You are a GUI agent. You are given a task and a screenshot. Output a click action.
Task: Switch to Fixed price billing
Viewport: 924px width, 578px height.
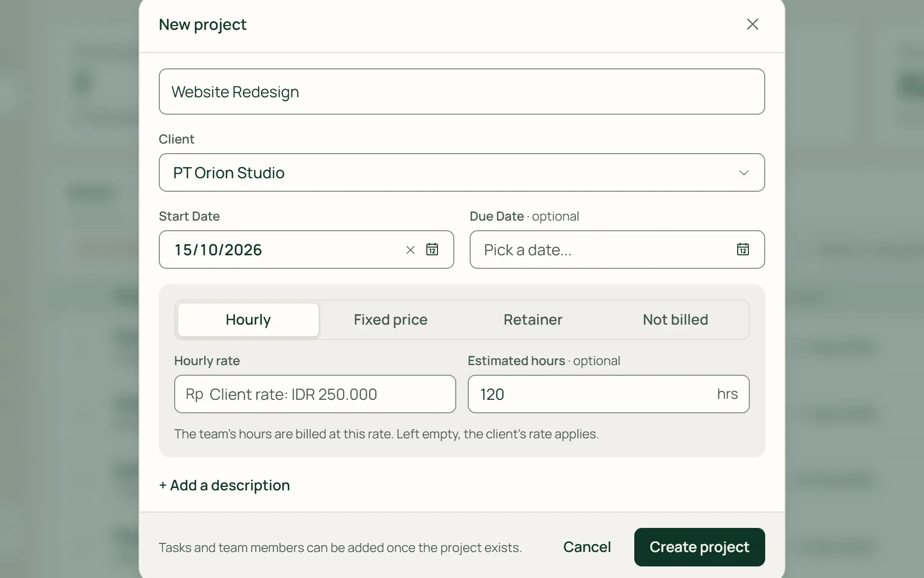(391, 320)
